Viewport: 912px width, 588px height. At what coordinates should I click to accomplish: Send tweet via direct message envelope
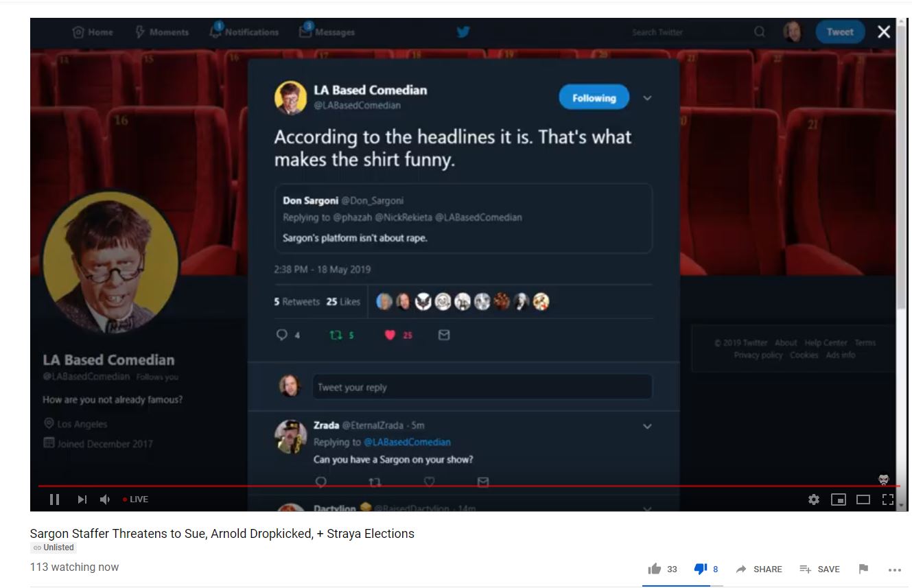click(x=444, y=336)
